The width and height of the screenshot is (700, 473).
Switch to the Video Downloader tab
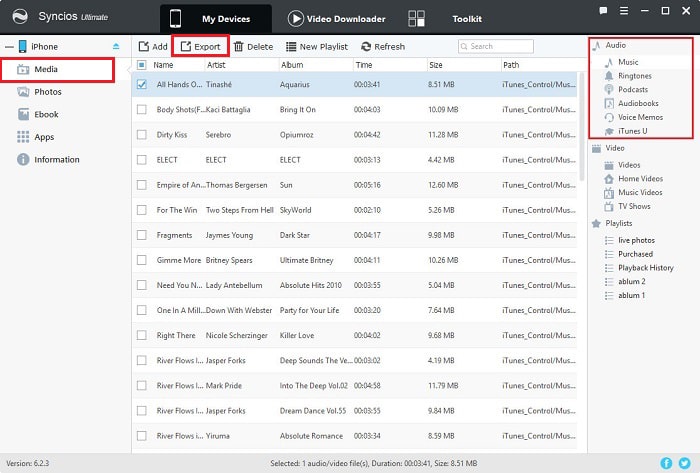pos(337,19)
